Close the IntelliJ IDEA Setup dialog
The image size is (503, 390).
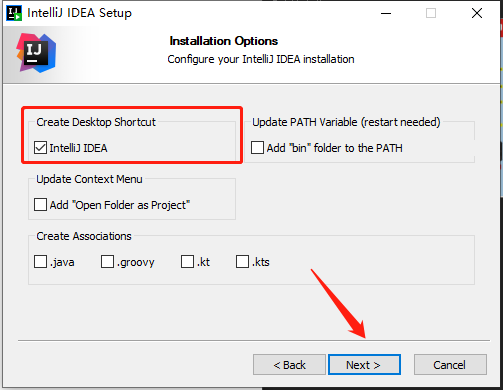pos(477,13)
